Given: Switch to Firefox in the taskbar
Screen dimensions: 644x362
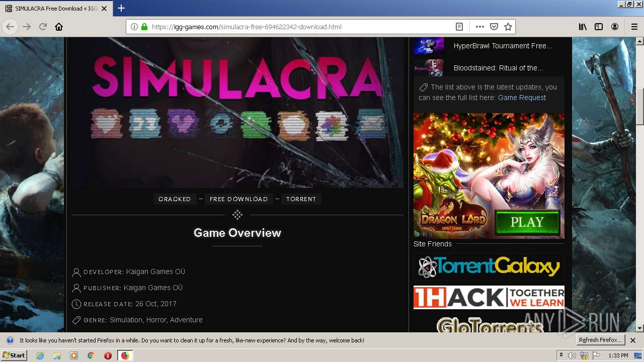Looking at the screenshot, I should (125, 355).
